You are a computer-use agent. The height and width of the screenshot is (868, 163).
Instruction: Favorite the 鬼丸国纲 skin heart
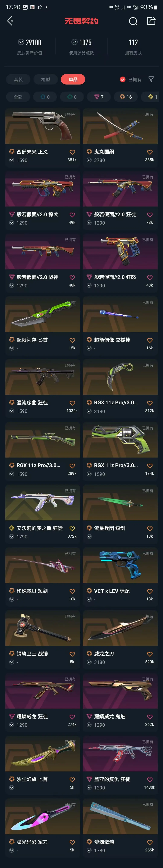[x=150, y=152]
